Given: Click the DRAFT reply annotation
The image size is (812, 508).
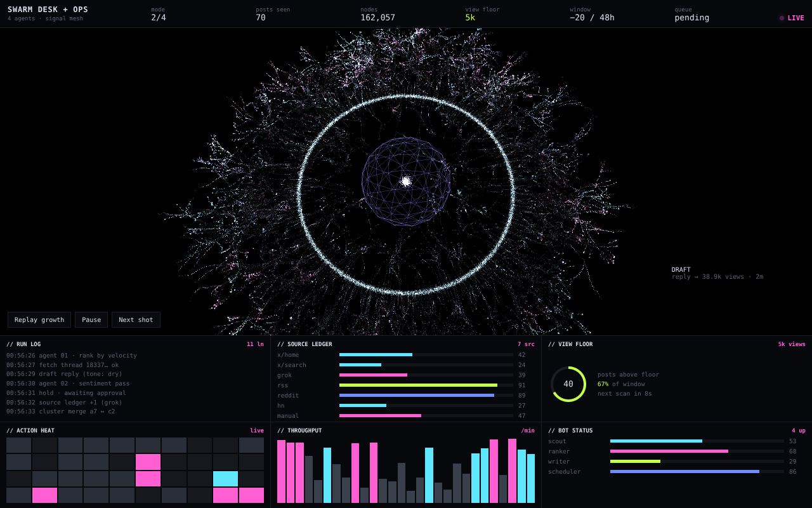Looking at the screenshot, I should tap(717, 273).
